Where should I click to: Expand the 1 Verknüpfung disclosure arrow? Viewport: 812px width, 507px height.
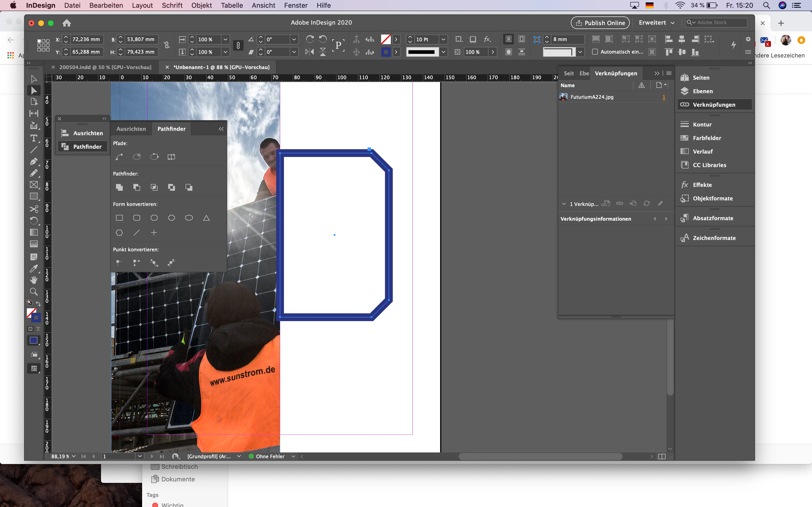[564, 204]
